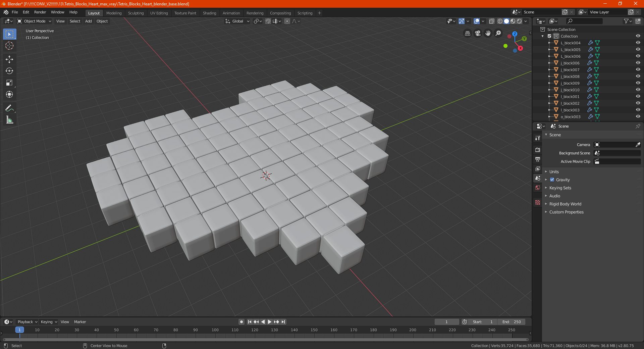Screen dimensions: 644x349
Task: Click frame 100 on the timeline ruler
Action: coord(215,330)
